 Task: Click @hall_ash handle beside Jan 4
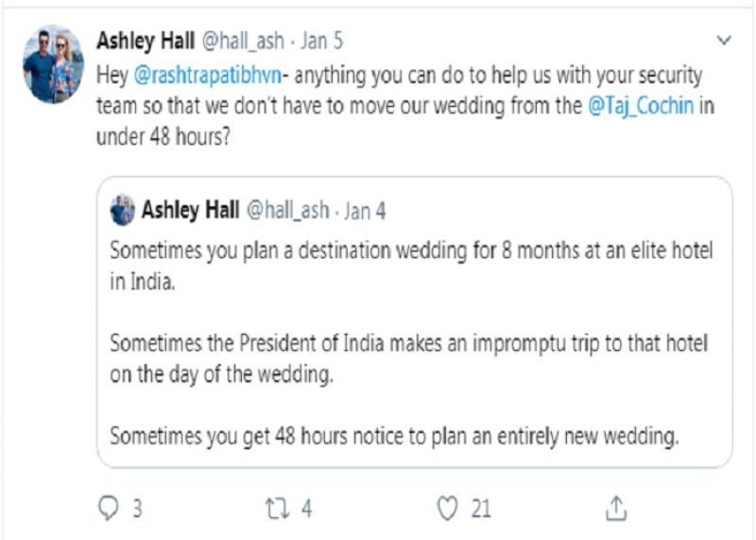pyautogui.click(x=289, y=210)
